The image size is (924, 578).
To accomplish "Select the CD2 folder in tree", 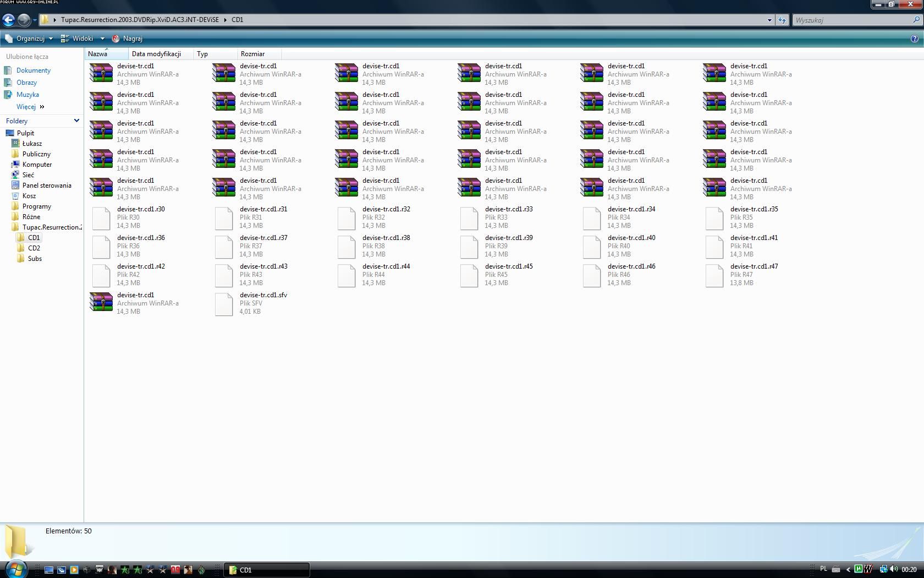I will tap(34, 248).
